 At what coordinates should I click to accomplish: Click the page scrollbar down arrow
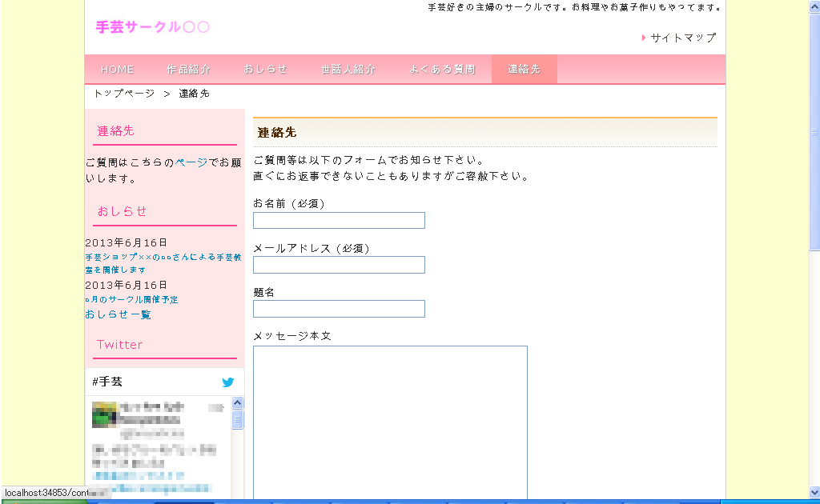(814, 492)
